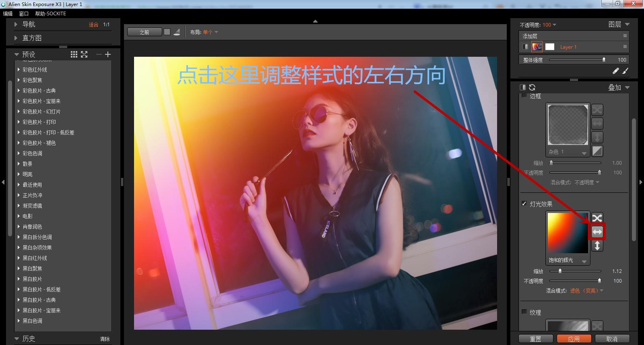The image size is (644, 345).
Task: Open the 滤色（变亮）blend mode dropdown
Action: [x=586, y=291]
